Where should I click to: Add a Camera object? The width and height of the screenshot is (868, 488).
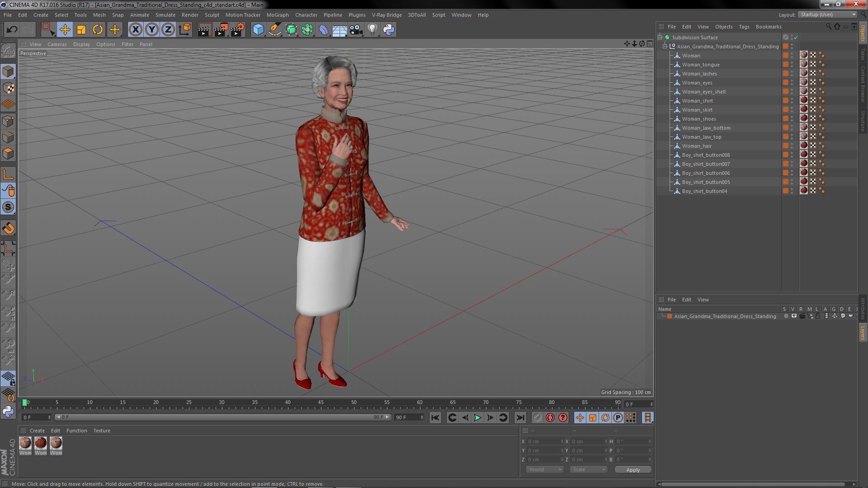(x=356, y=30)
